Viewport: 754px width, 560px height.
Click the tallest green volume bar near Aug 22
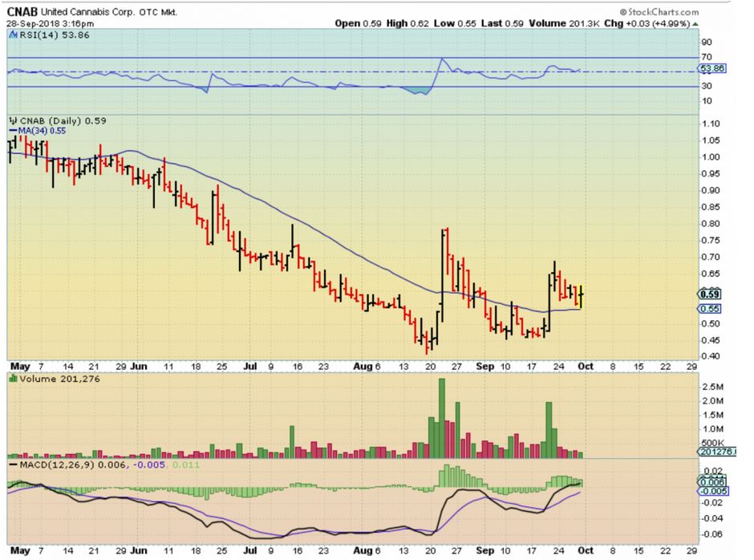442,418
